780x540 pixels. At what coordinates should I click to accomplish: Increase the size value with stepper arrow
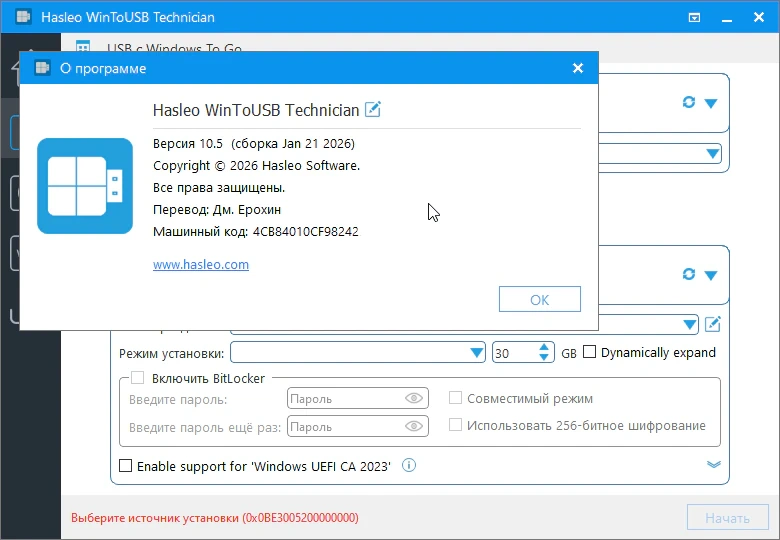click(x=544, y=348)
